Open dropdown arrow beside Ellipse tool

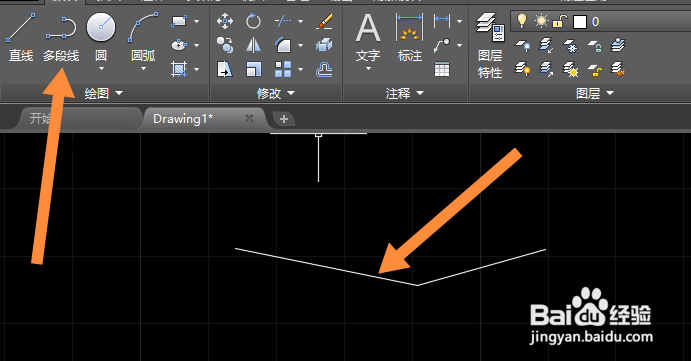197,45
